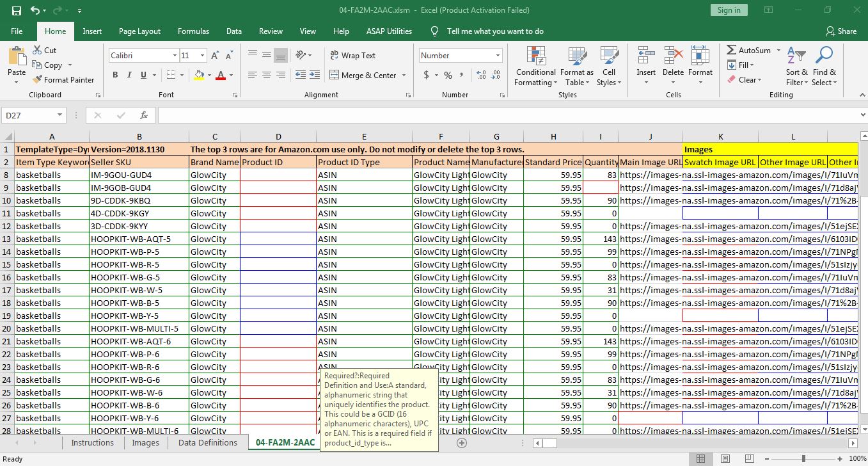868x466 pixels.
Task: Click the Conditional Formatting icon
Action: click(535, 56)
